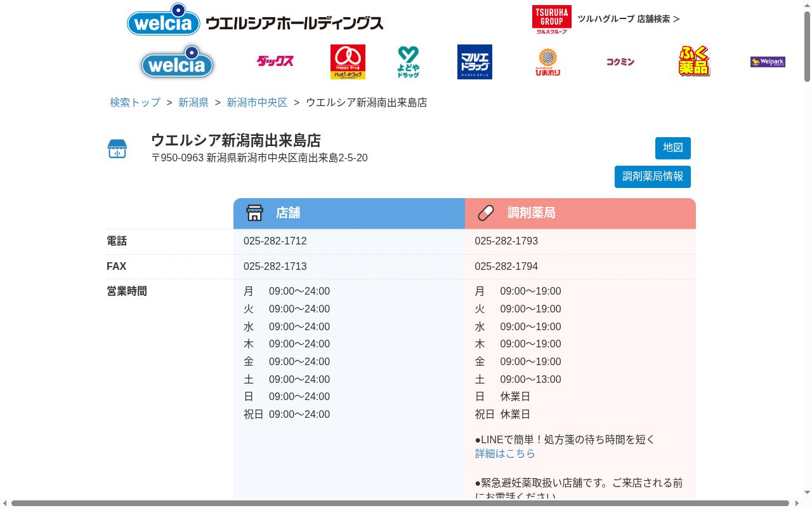Image resolution: width=812 pixels, height=508 pixels.
Task: Click the マルエドラッグ brand logo
Action: click(475, 62)
